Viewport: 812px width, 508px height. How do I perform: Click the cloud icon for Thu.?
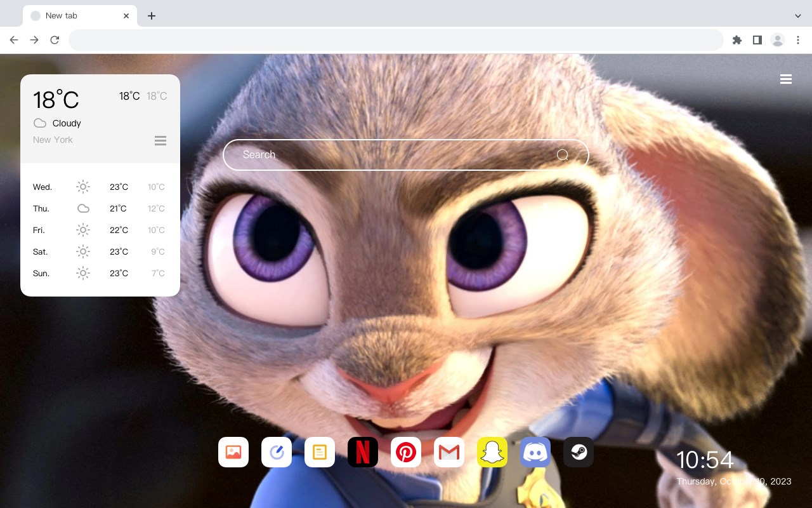click(x=83, y=208)
